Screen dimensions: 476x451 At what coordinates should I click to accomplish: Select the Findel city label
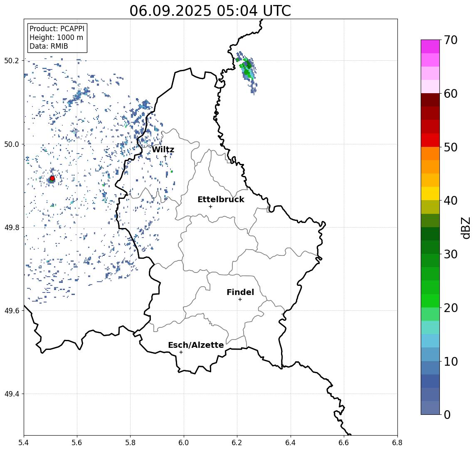240,292
